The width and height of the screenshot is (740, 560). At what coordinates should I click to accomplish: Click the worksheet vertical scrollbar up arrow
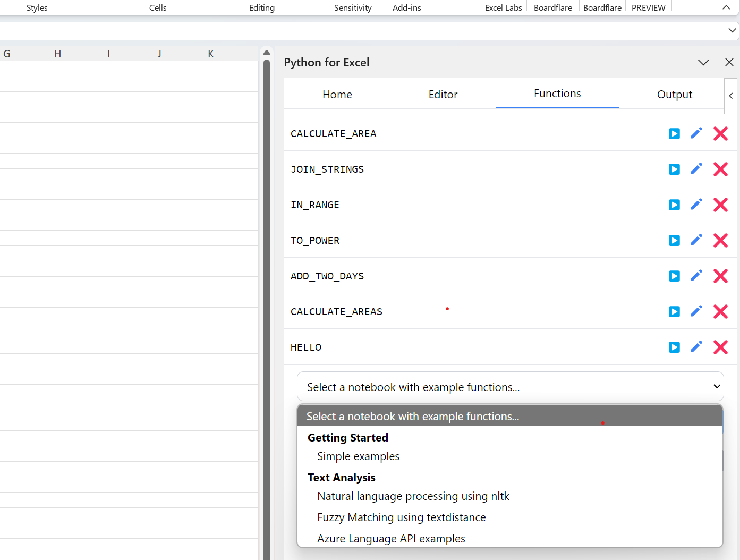266,52
